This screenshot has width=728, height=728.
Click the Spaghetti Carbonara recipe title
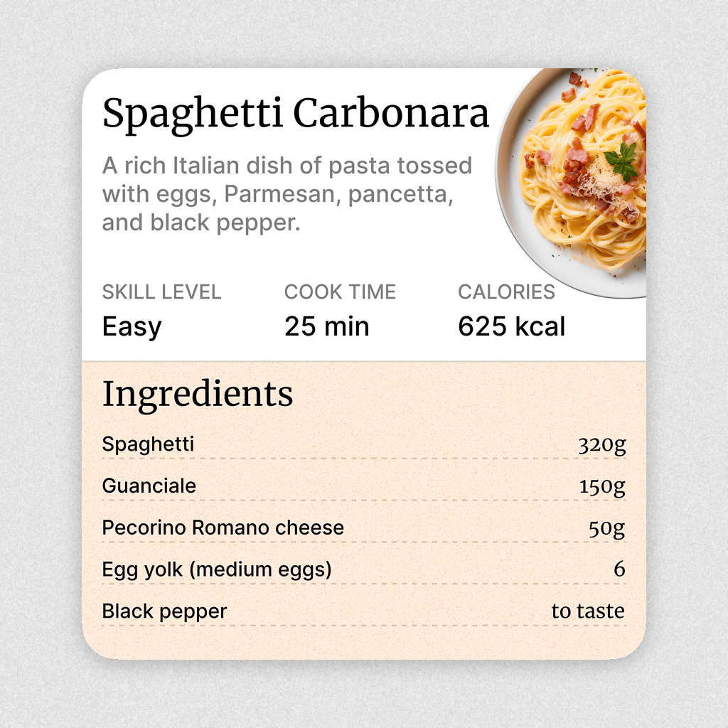click(x=296, y=114)
